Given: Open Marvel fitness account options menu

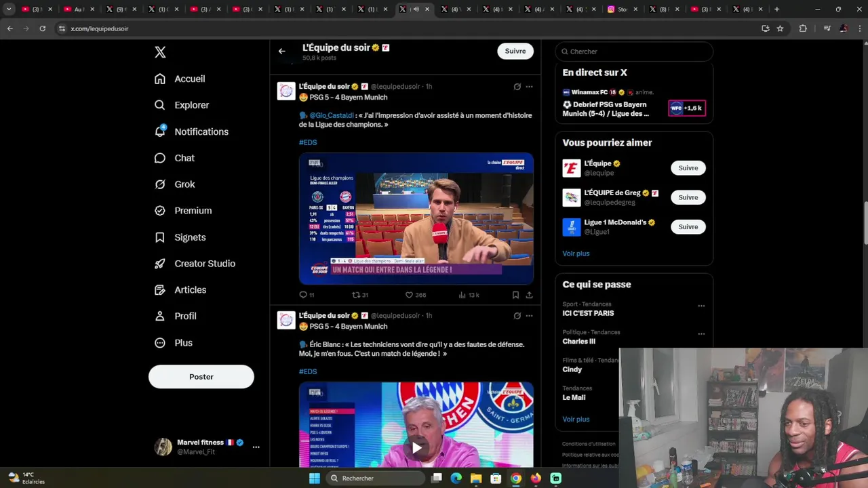Looking at the screenshot, I should pos(256,447).
